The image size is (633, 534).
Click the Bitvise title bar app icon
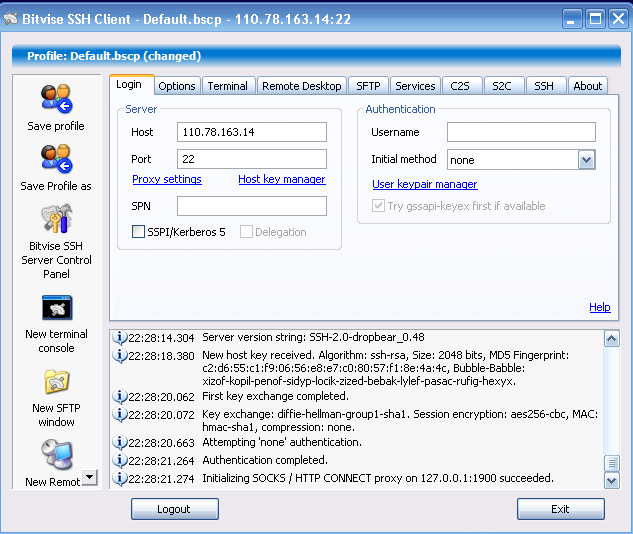11,19
